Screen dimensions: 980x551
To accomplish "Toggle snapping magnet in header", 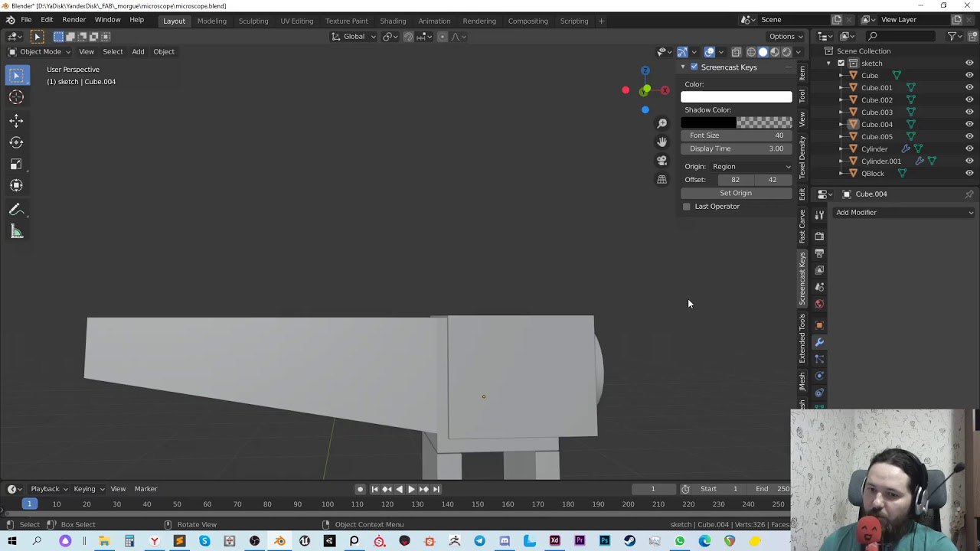I will point(408,37).
